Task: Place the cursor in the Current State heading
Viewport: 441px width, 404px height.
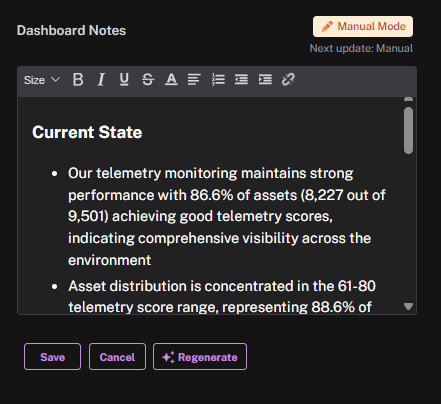Action: [x=87, y=132]
